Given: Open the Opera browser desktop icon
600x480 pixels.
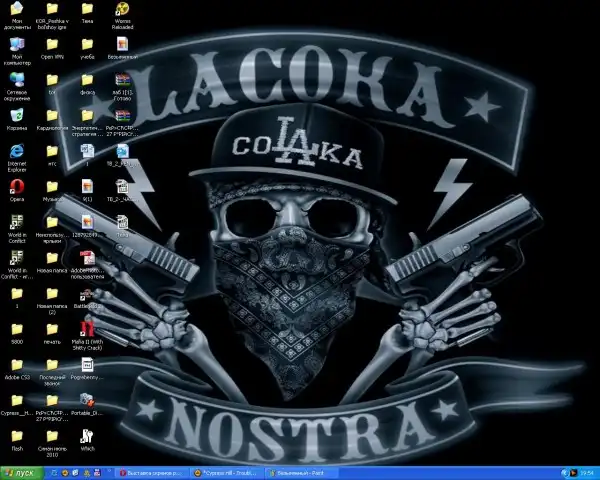Looking at the screenshot, I should [17, 185].
